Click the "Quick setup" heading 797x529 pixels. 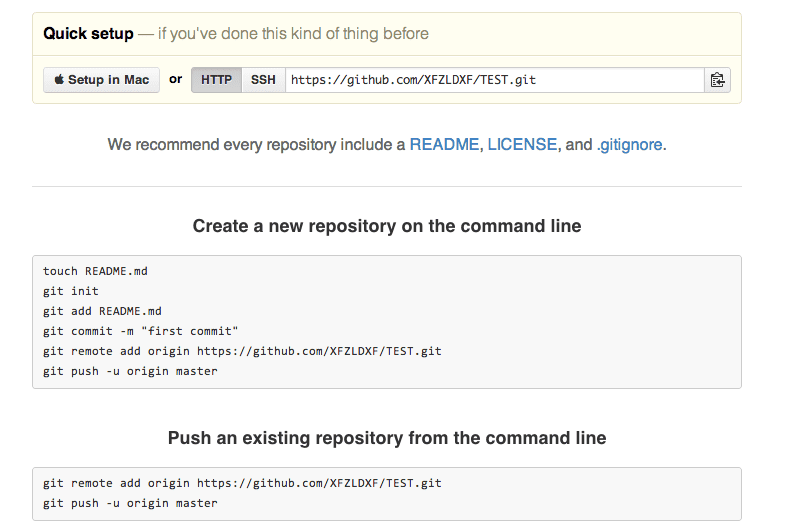pos(88,34)
